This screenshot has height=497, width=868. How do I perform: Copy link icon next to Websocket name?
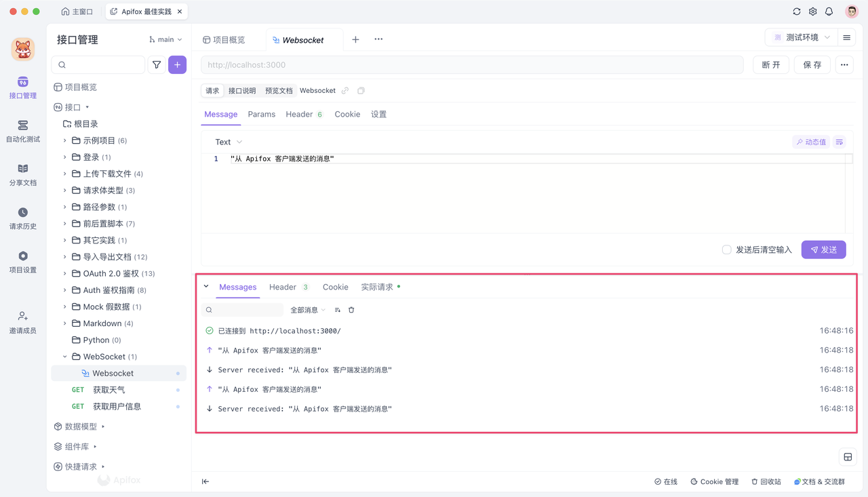[345, 91]
